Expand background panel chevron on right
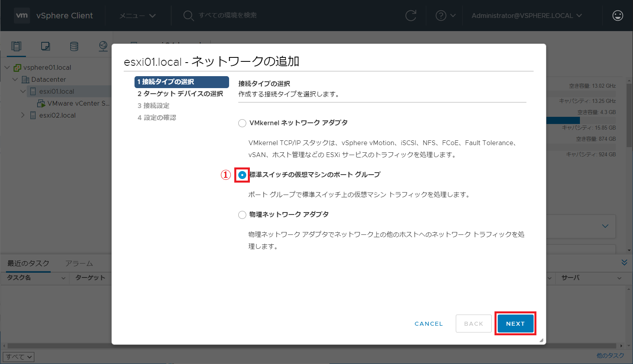The height and width of the screenshot is (364, 633). click(x=605, y=226)
